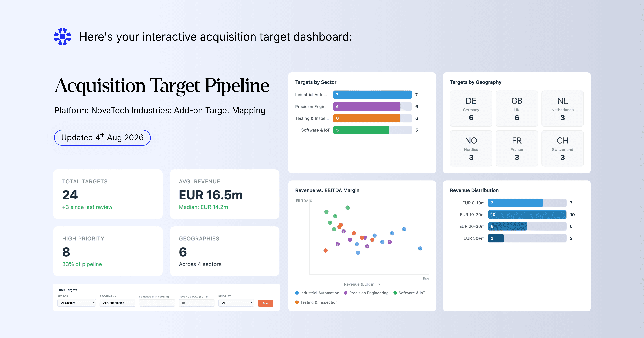644x338 pixels.
Task: Select the NO Nordics geography tile
Action: [471, 148]
